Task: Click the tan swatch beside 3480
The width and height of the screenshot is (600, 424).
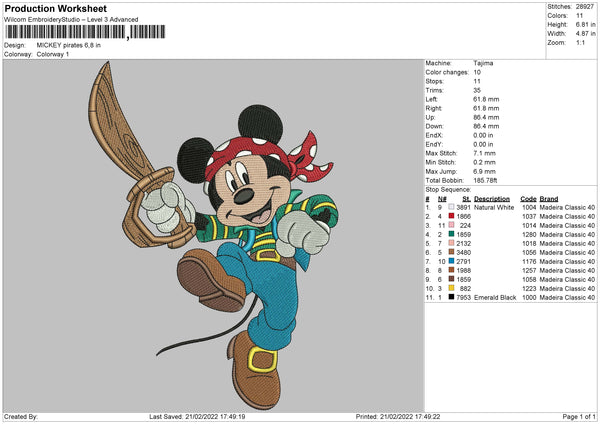Action: click(x=452, y=252)
